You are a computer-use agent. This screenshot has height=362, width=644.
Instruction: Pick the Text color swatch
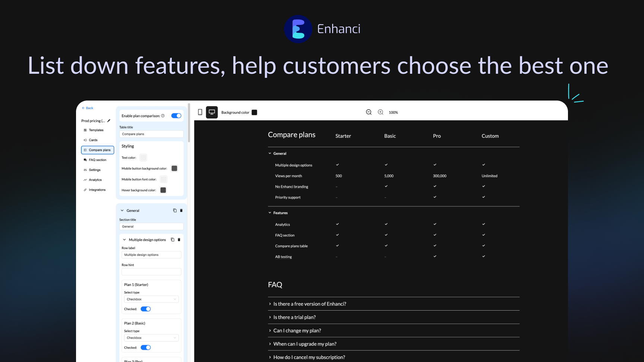coord(143,158)
